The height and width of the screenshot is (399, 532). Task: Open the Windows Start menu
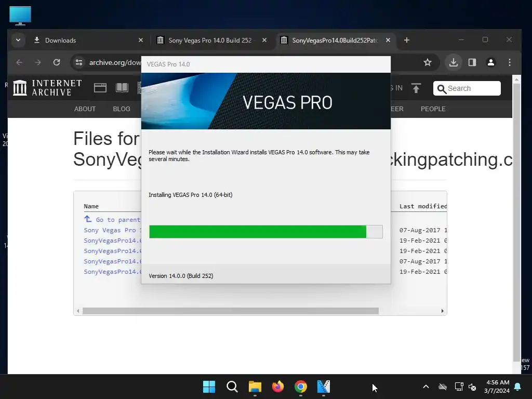tap(209, 387)
